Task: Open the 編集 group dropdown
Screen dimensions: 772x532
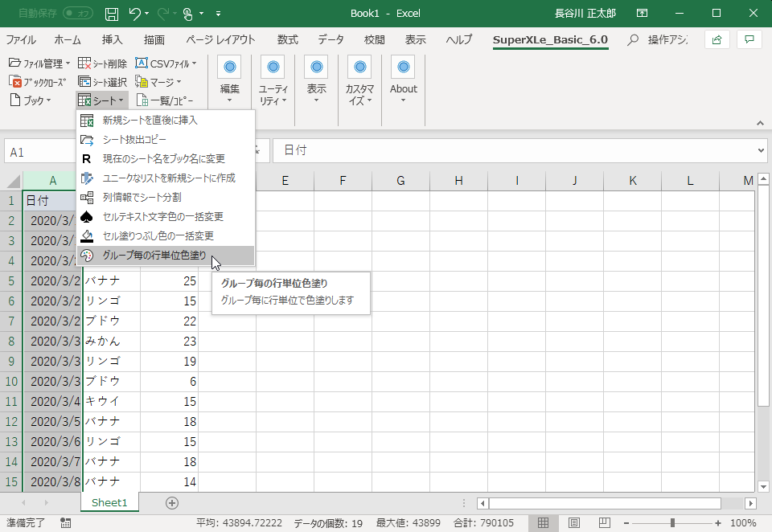Action: (229, 81)
